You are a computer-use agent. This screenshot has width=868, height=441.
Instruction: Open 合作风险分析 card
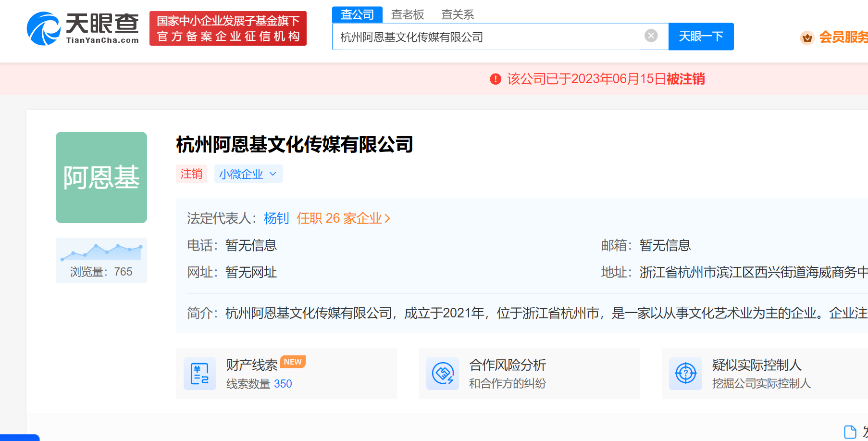click(x=529, y=374)
